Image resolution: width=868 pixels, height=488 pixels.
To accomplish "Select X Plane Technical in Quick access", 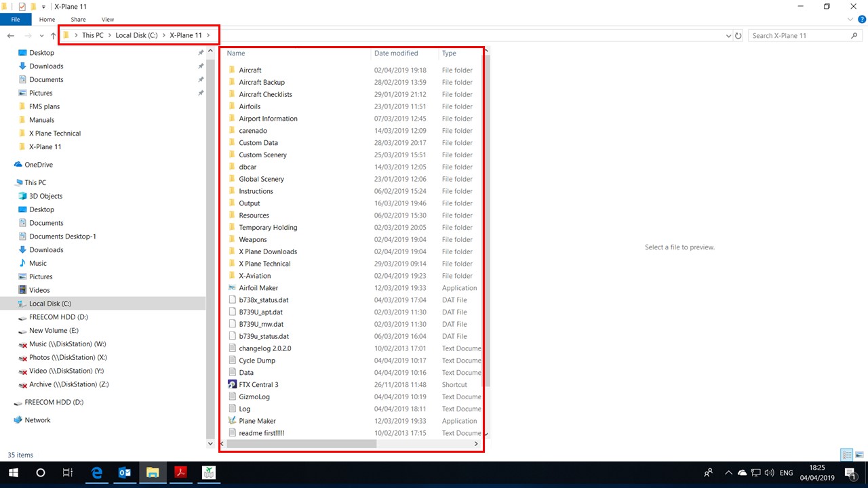I will point(55,133).
